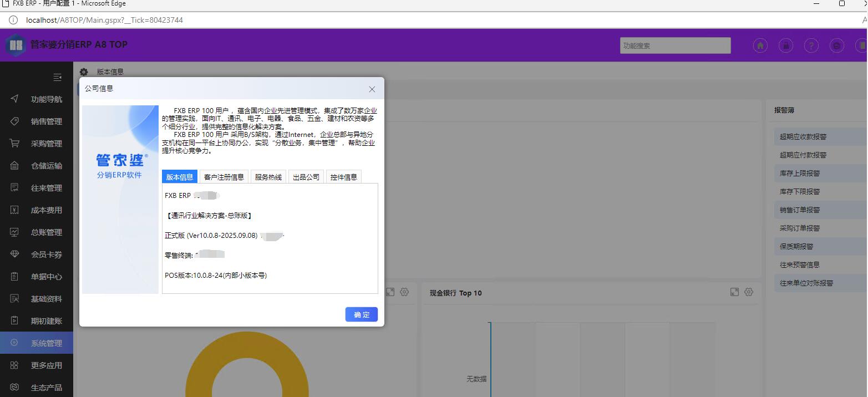Image resolution: width=868 pixels, height=397 pixels.
Task: Click 库存下限报警 entry
Action: (800, 192)
